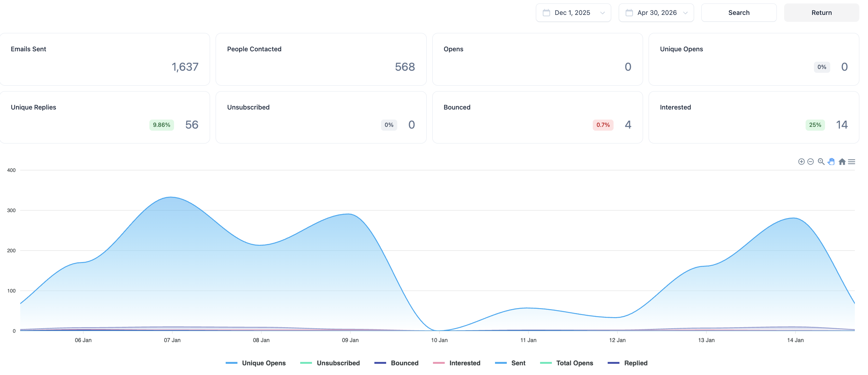Click the Opens stat card
This screenshot has width=868, height=375.
tap(537, 59)
